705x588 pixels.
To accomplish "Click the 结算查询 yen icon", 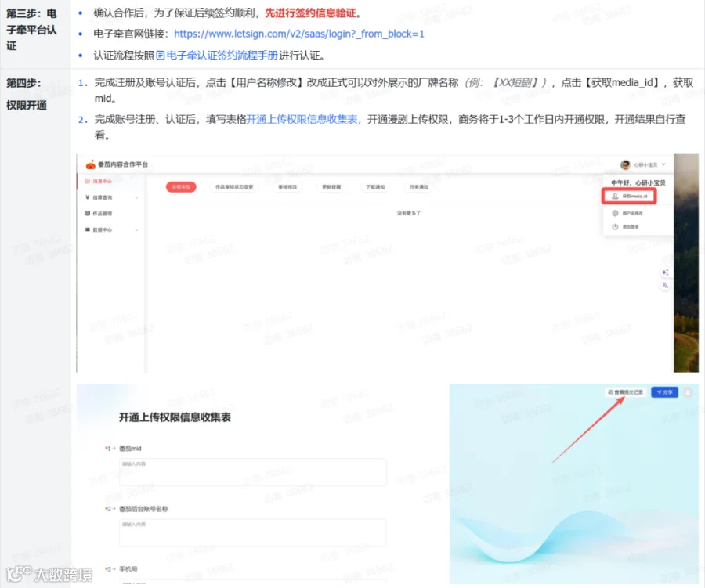I will 87,197.
